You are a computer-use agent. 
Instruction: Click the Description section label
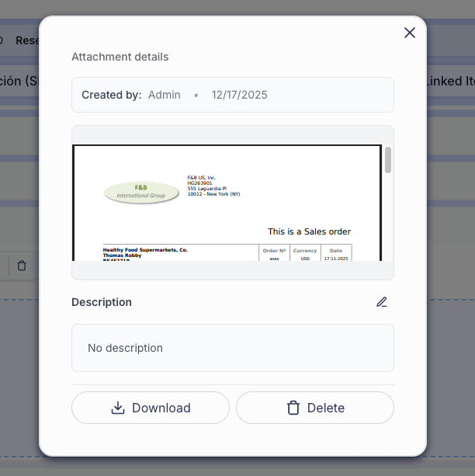point(102,302)
